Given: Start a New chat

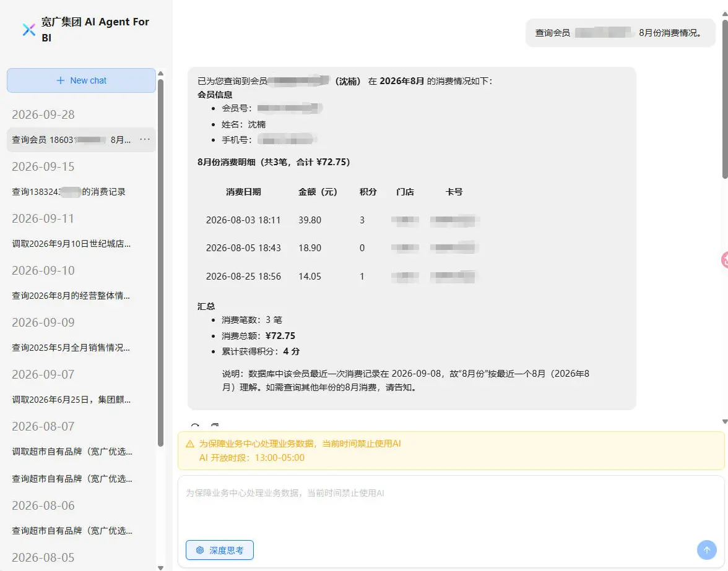Looking at the screenshot, I should (x=81, y=80).
